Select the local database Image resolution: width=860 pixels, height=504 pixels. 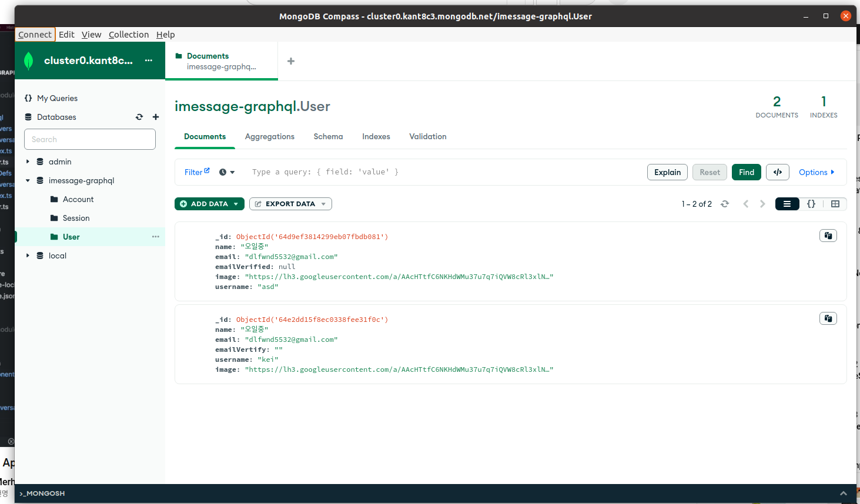pos(58,256)
